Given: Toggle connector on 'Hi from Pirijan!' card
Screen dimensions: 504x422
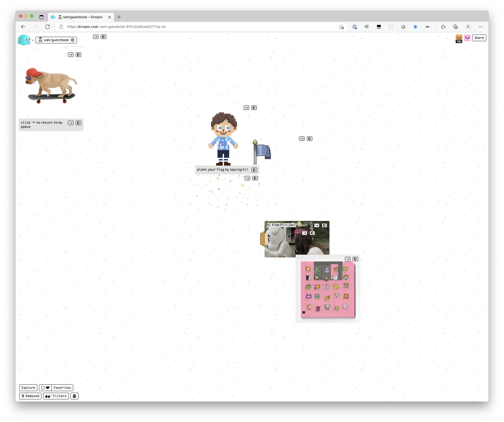Looking at the screenshot, I should pos(324,225).
